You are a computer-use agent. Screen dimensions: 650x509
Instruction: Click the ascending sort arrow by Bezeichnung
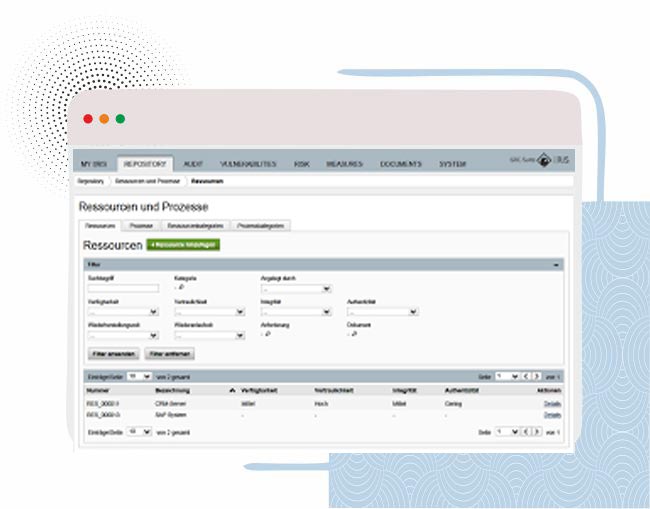pos(232,389)
